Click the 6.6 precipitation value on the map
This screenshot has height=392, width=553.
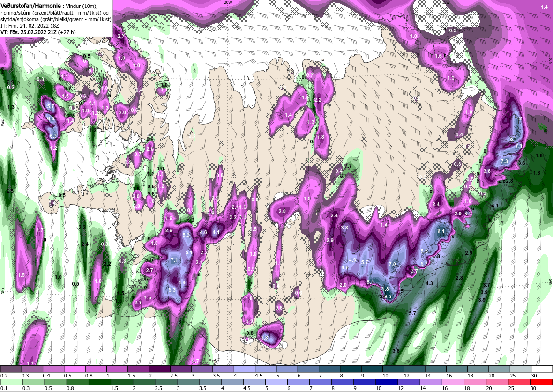pos(51,119)
